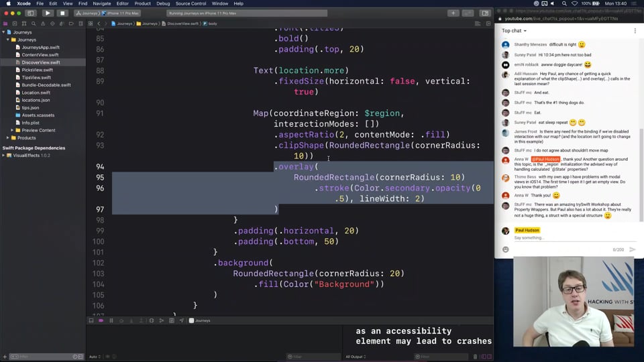
Task: Open the Source Control menu
Action: click(191, 3)
